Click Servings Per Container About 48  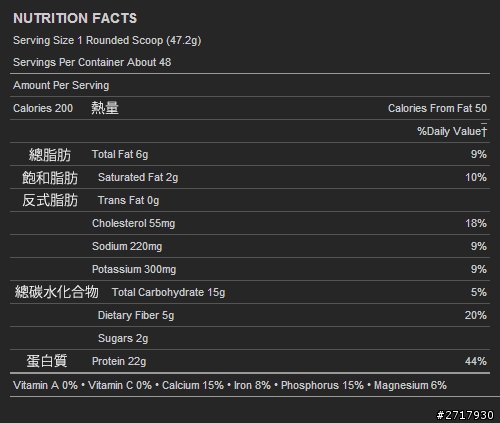[x=92, y=62]
